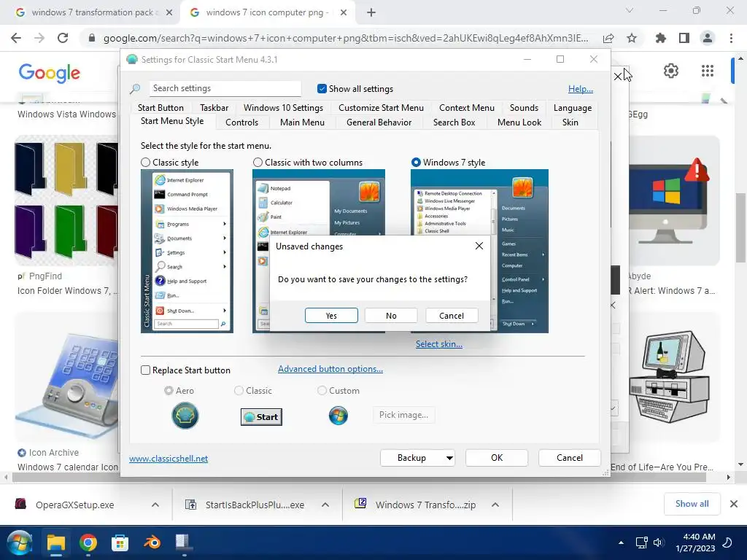This screenshot has width=747, height=560.
Task: Switch to the Controls tab
Action: pos(241,122)
